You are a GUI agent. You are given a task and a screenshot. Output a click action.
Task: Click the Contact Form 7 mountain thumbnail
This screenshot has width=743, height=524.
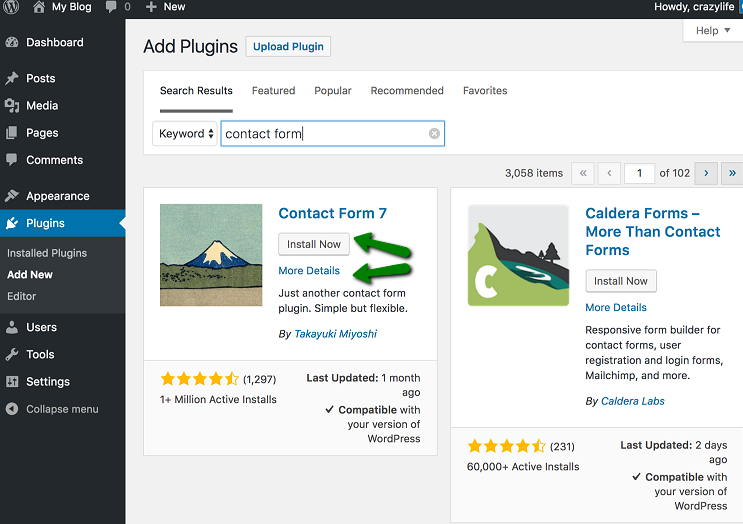211,255
